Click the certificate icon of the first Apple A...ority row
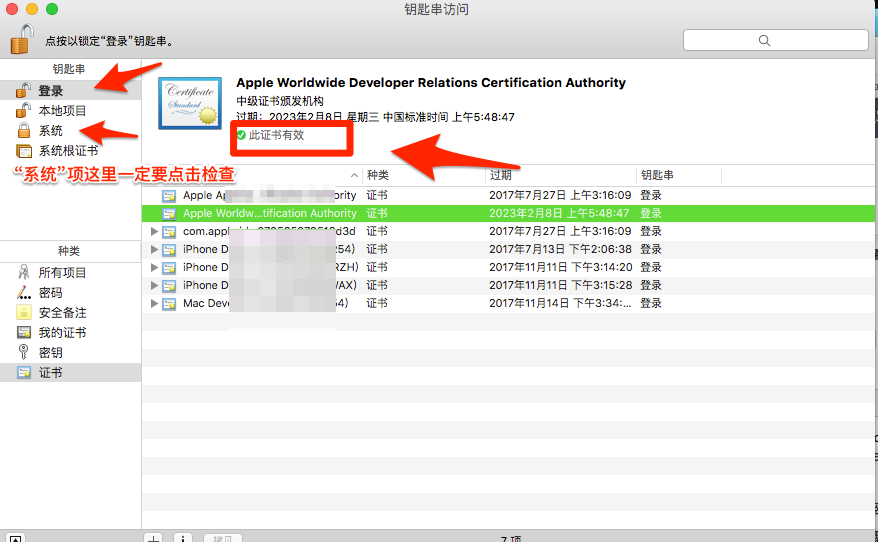Screen dimensions: 878x542 pos(169,196)
